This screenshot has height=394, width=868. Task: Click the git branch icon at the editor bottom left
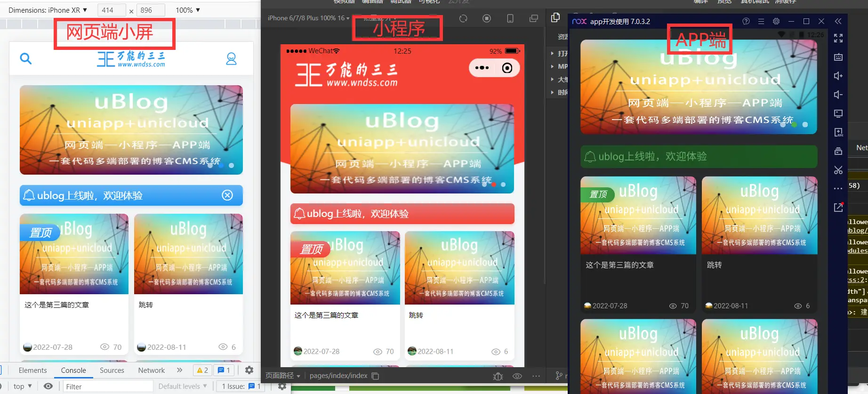(559, 376)
